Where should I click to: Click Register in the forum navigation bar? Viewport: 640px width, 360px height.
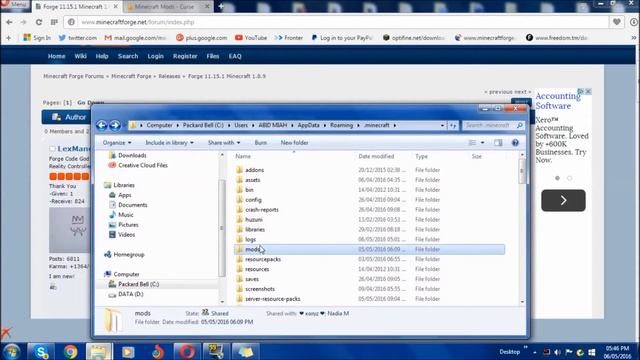(x=185, y=56)
